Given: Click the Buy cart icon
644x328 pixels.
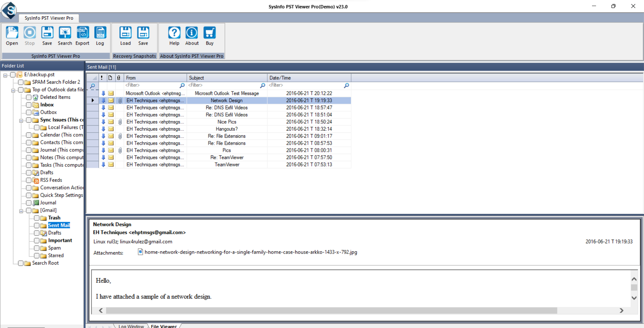Looking at the screenshot, I should pyautogui.click(x=210, y=33).
